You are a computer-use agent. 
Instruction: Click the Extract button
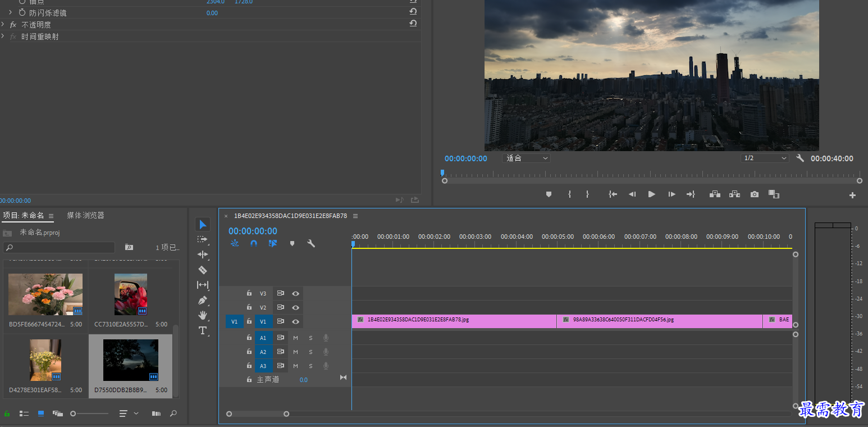pos(734,194)
